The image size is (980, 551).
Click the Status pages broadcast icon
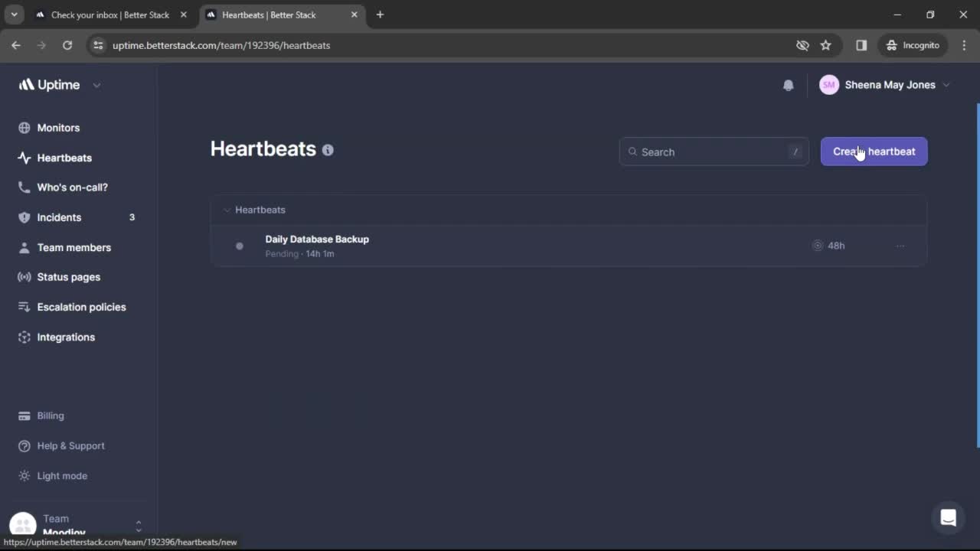click(24, 277)
